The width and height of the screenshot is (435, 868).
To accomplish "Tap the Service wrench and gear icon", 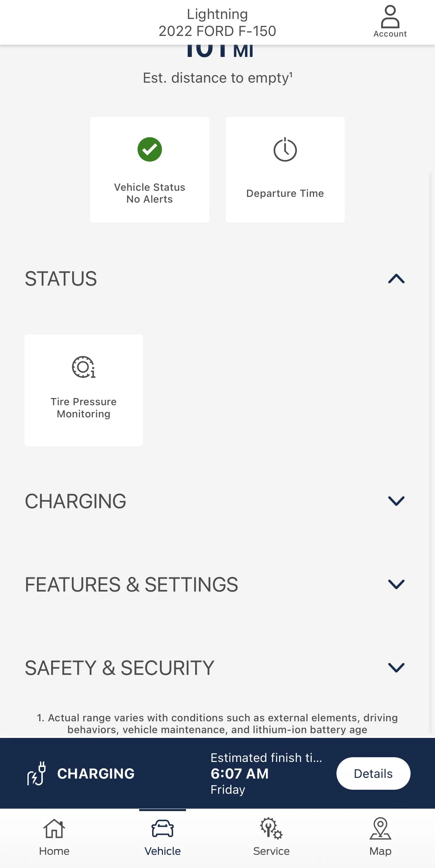I will [x=271, y=828].
